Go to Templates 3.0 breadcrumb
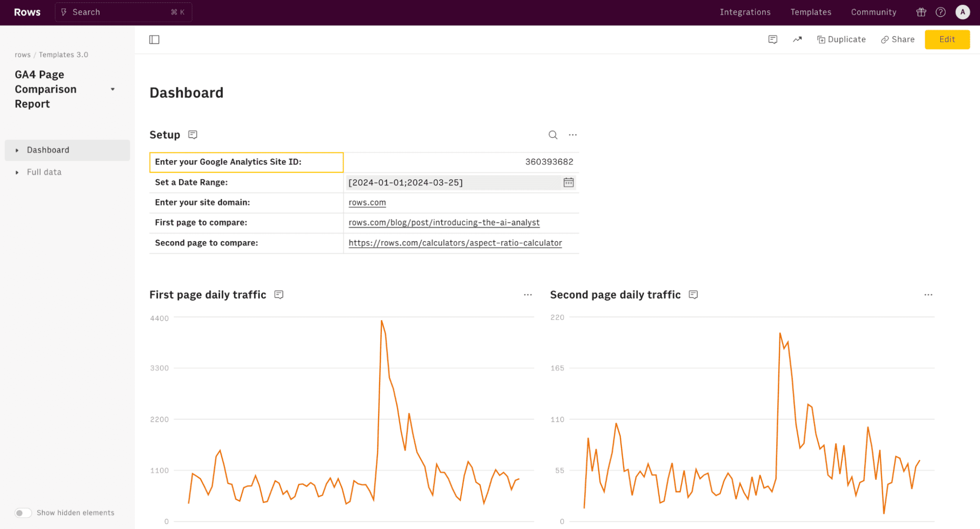The image size is (980, 529). pos(63,55)
